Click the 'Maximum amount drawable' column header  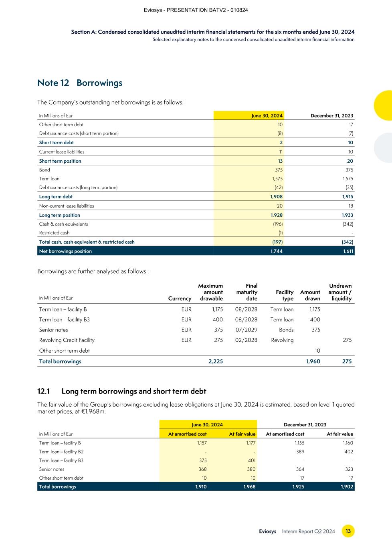pyautogui.click(x=210, y=292)
